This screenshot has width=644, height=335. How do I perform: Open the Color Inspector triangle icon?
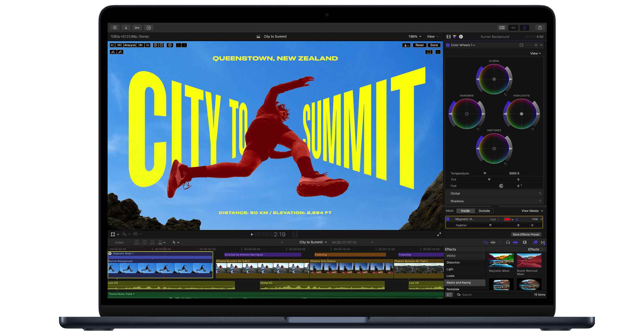[455, 37]
